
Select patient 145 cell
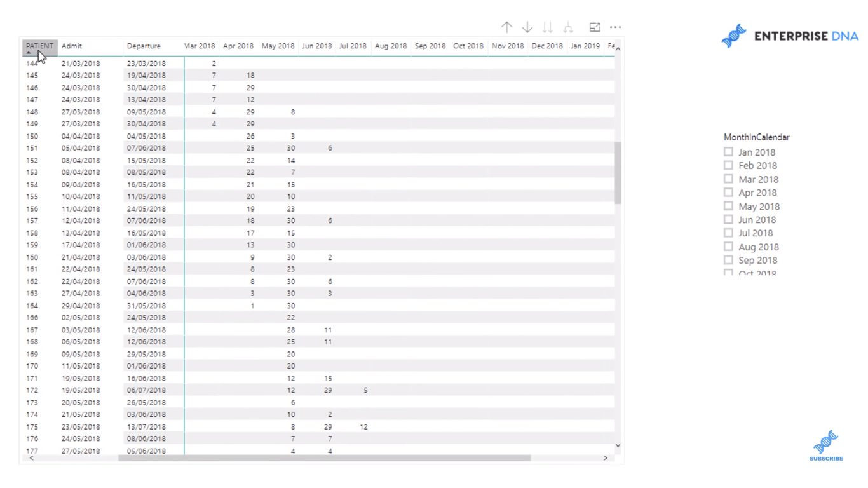click(32, 75)
